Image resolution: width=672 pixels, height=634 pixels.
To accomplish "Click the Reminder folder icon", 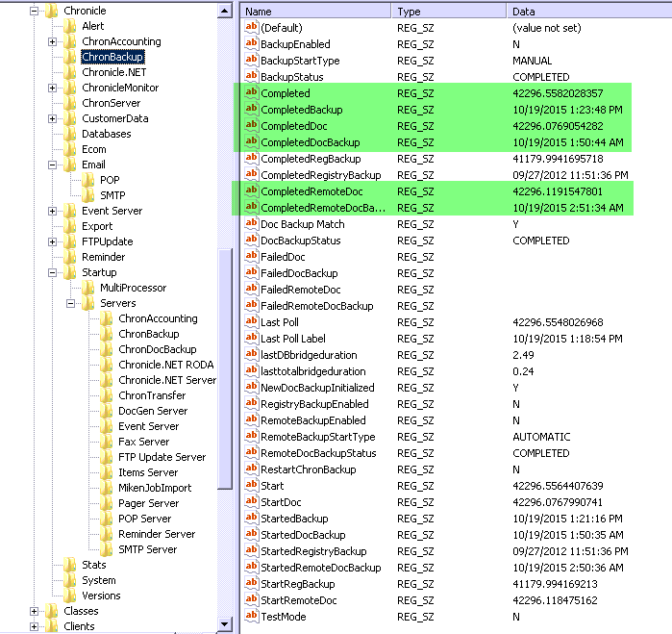I will [x=70, y=257].
